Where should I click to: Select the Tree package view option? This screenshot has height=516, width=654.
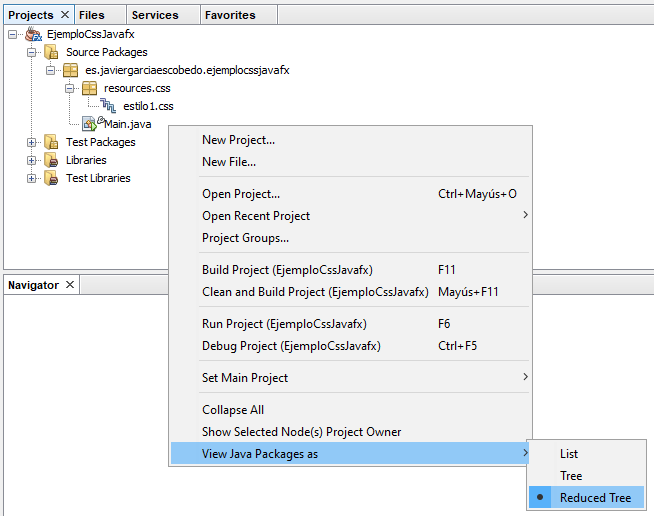click(570, 476)
